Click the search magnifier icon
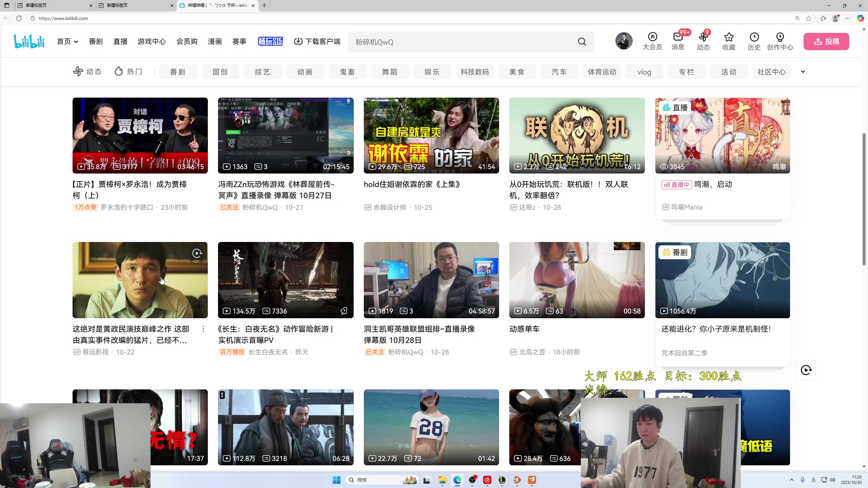This screenshot has width=868, height=488. (x=582, y=42)
